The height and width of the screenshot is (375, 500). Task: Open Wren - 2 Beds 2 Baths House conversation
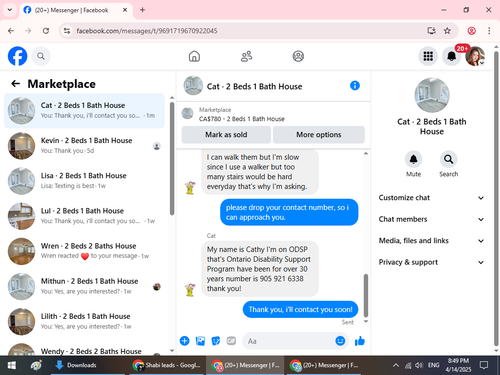point(84,251)
